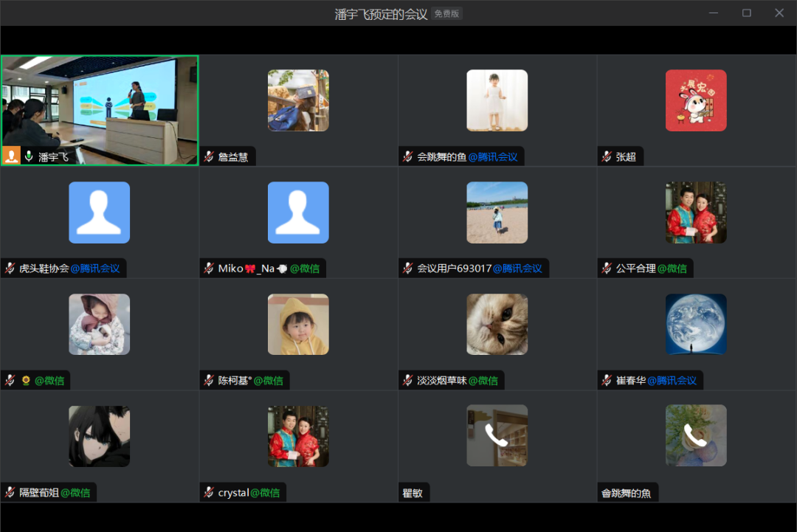Click the muted mic icon beside 隔壁荀姐
Viewport: 797px width, 532px height.
click(x=10, y=492)
